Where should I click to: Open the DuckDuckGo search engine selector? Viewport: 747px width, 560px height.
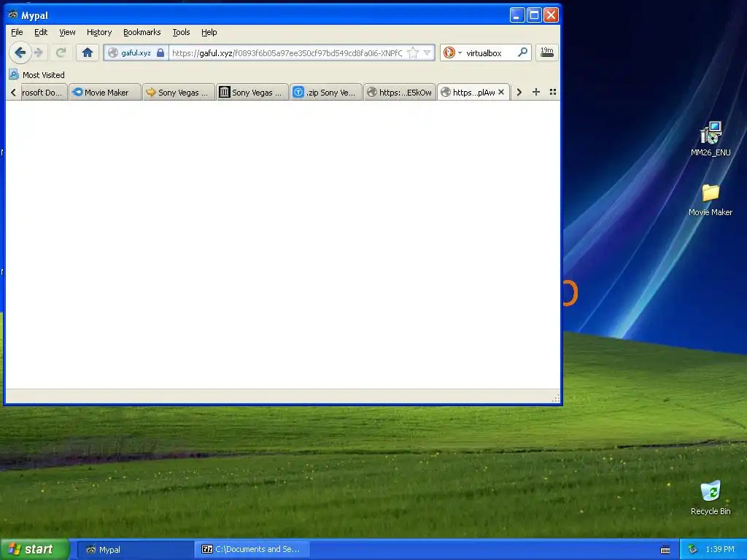click(x=452, y=52)
